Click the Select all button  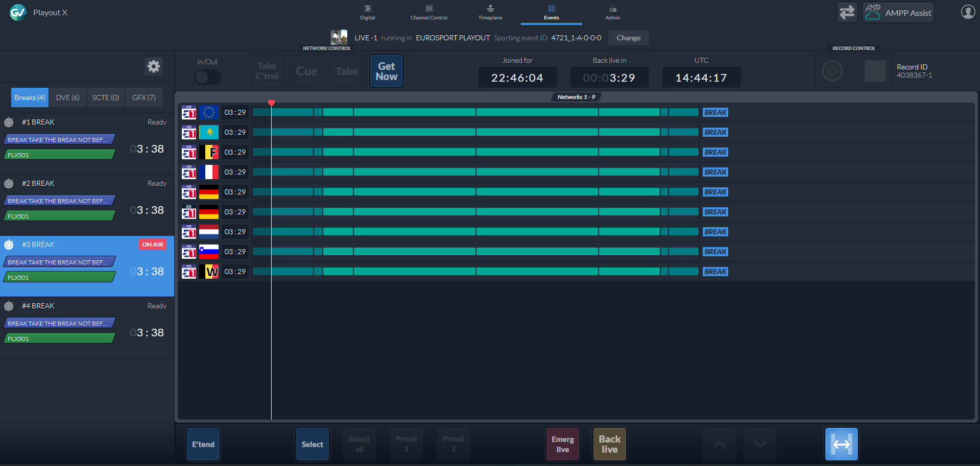pyautogui.click(x=360, y=444)
